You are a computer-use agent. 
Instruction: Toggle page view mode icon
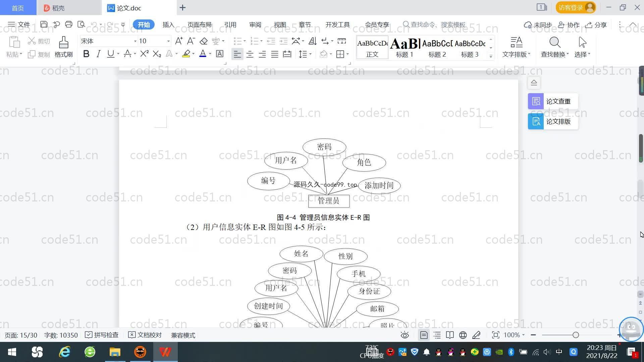[424, 335]
